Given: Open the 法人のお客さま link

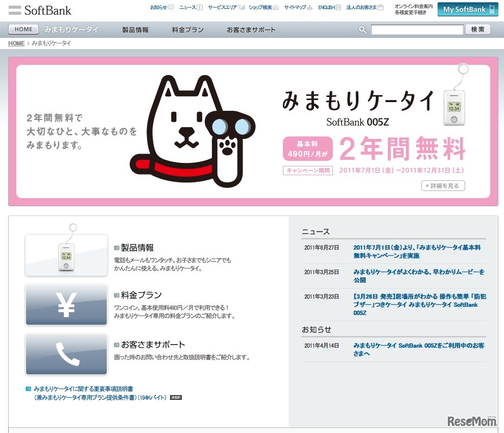Looking at the screenshot, I should tap(362, 7).
